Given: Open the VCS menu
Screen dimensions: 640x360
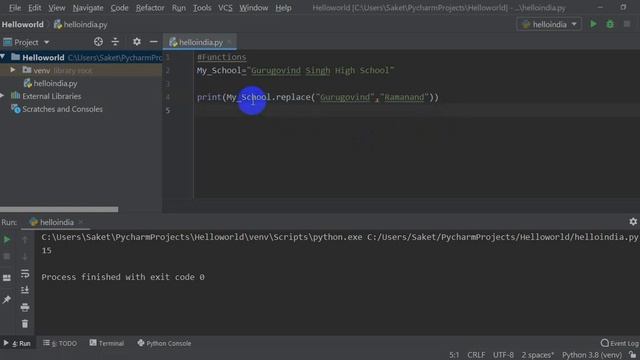Looking at the screenshot, I should pos(225,8).
